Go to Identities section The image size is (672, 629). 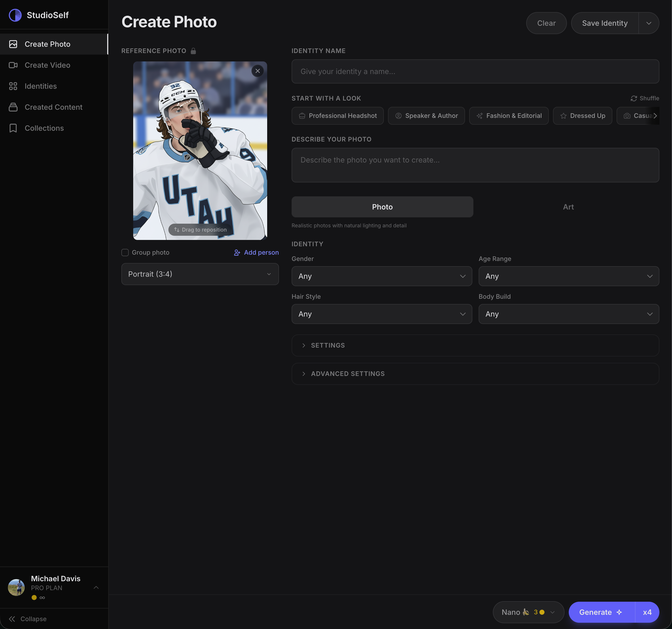pos(54,86)
